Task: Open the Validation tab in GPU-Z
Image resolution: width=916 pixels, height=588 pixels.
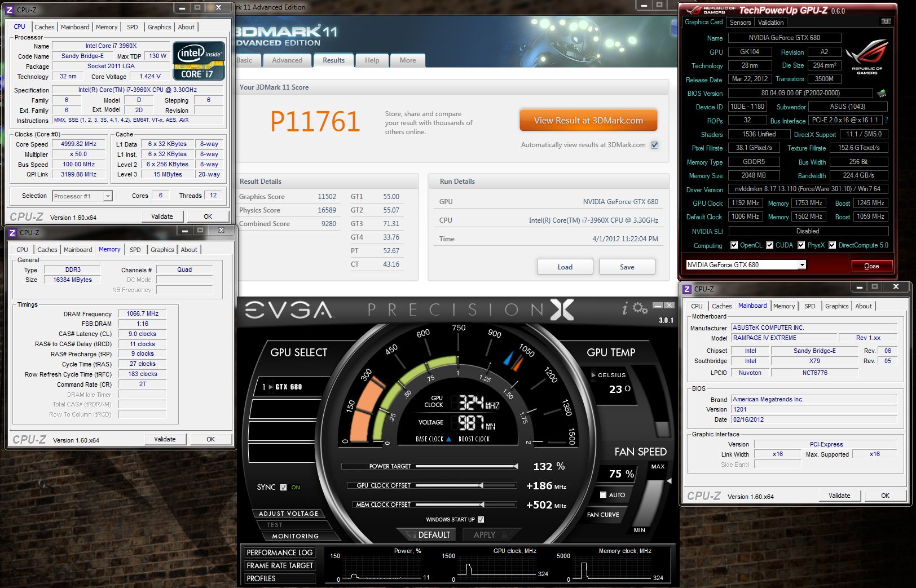Action: 770,23
